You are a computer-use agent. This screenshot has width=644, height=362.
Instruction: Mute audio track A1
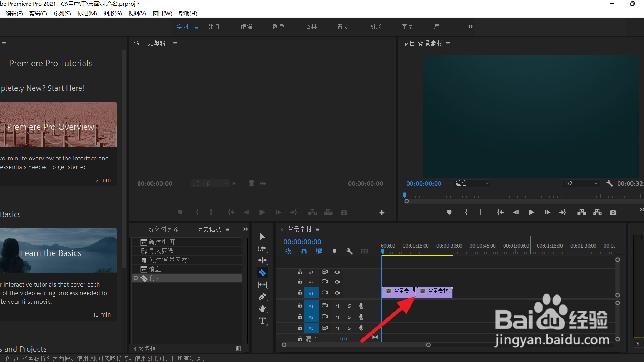point(337,306)
